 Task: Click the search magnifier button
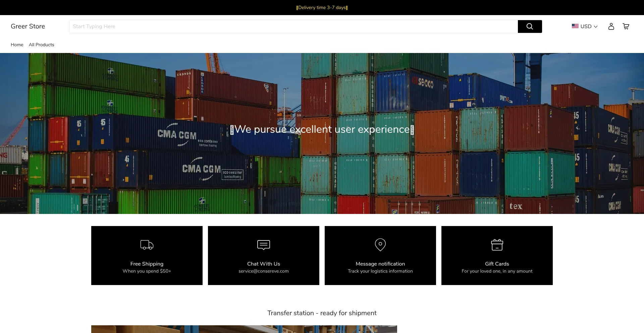click(x=530, y=26)
